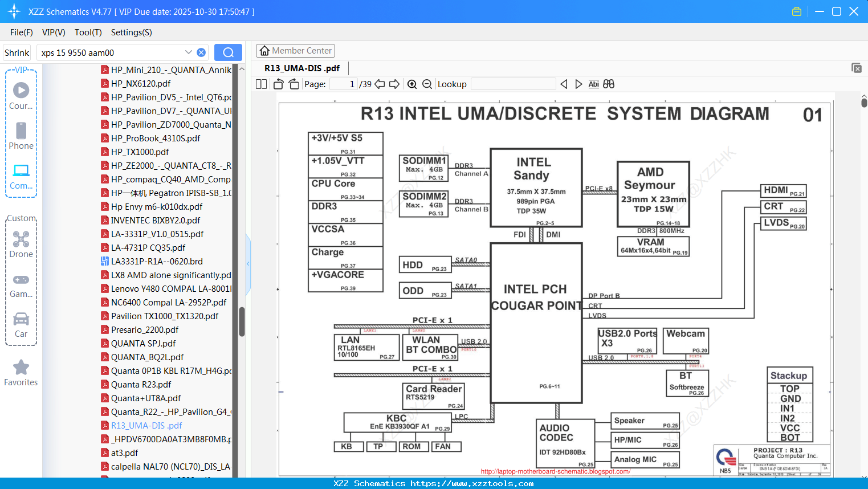Go to previous page arrow

tap(380, 84)
